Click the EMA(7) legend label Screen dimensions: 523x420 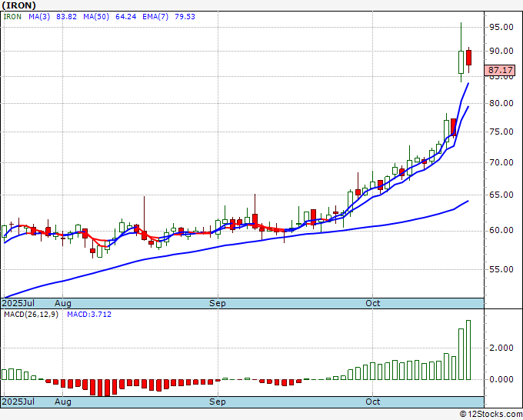(x=155, y=17)
